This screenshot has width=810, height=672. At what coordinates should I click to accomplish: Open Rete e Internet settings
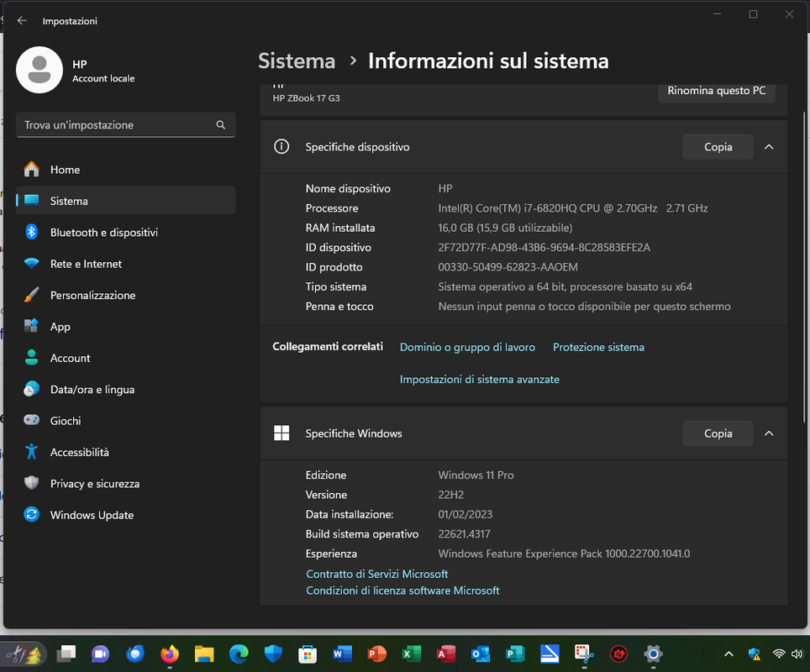pos(125,264)
